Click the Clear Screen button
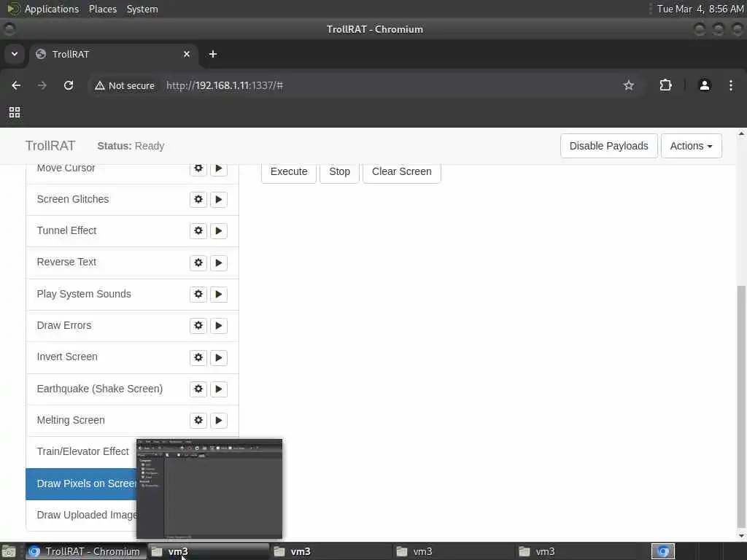The image size is (747, 560). point(402,172)
